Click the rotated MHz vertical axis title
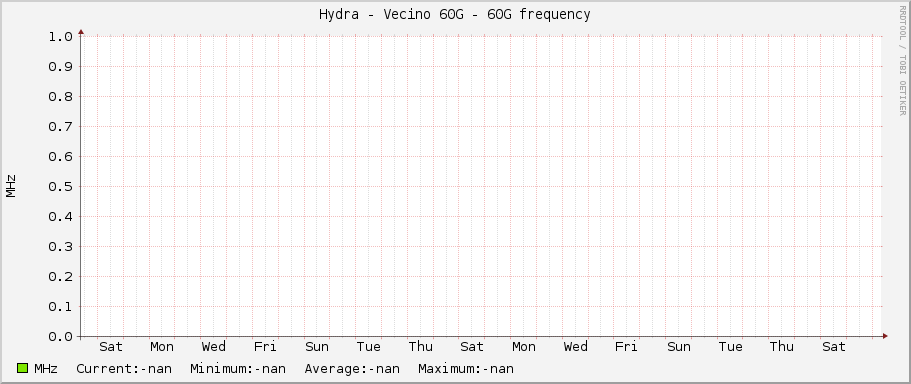The height and width of the screenshot is (384, 911). point(11,186)
